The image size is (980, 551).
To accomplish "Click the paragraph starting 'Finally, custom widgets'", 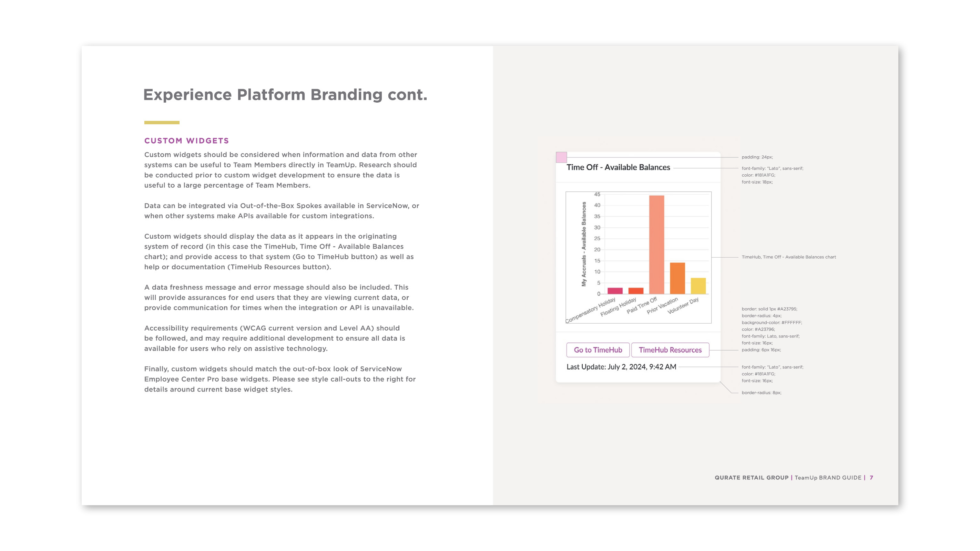I will pos(280,379).
